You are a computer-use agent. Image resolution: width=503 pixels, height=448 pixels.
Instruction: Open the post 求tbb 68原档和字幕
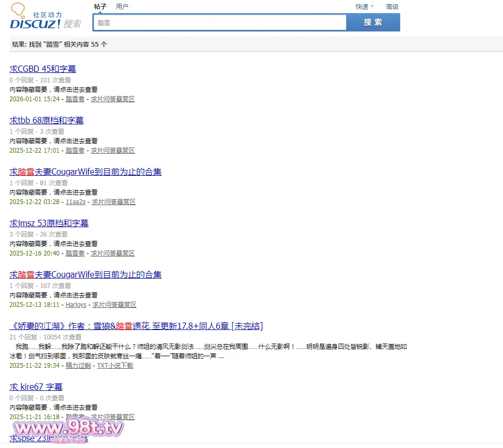[46, 121]
